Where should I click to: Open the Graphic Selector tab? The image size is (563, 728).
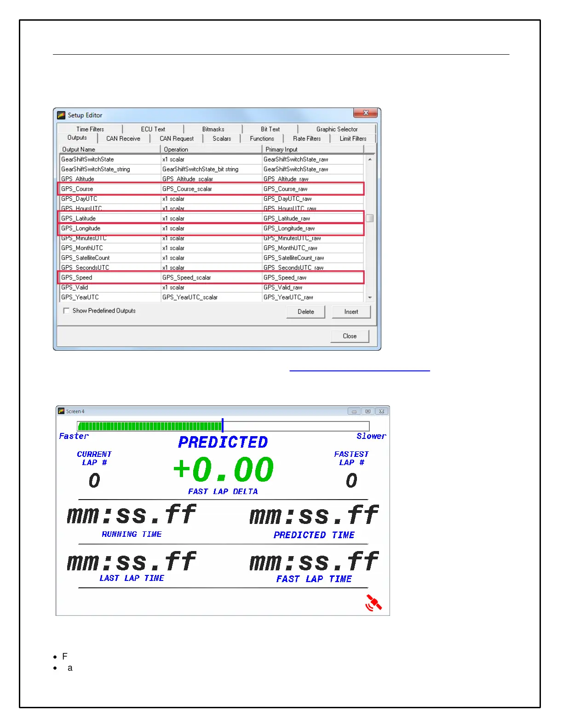pyautogui.click(x=337, y=129)
